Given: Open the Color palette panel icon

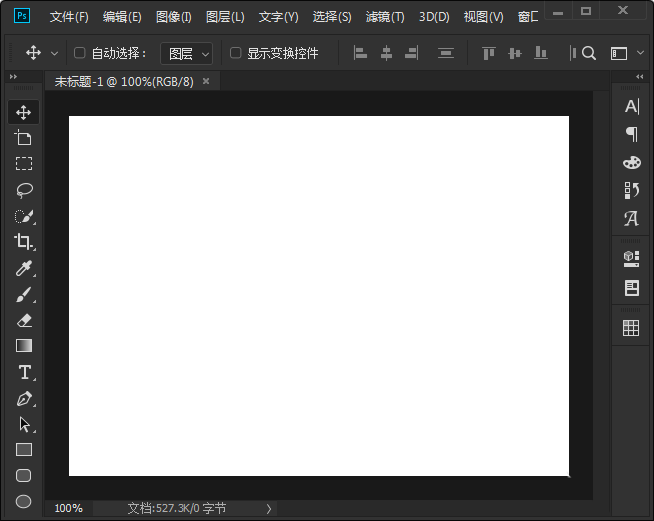Looking at the screenshot, I should [632, 162].
